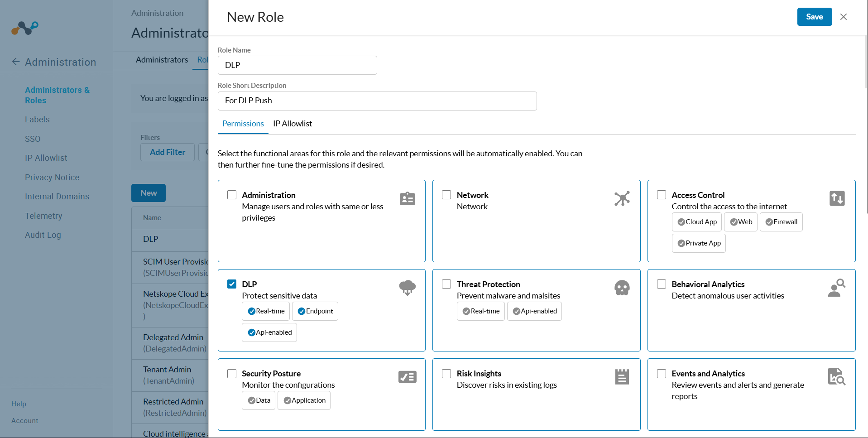Toggle Security Posture Application chip
Screen dimensions: 868x438
tap(304, 400)
